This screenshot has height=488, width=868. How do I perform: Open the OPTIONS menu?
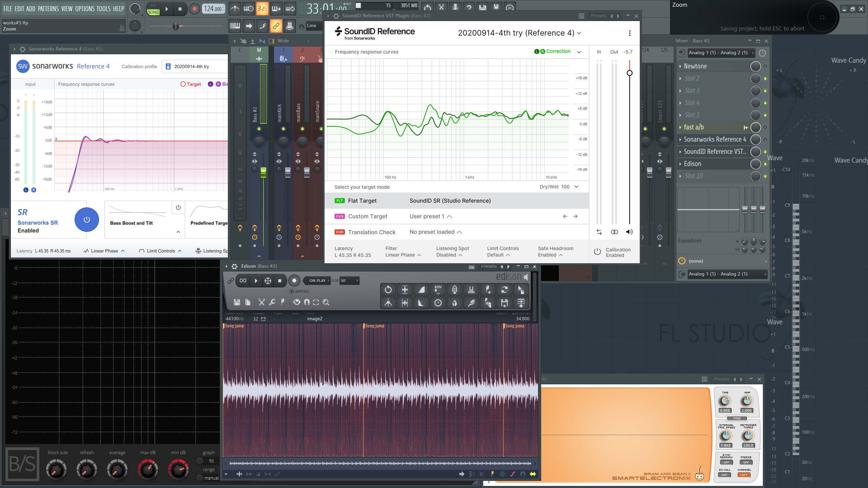coord(85,9)
